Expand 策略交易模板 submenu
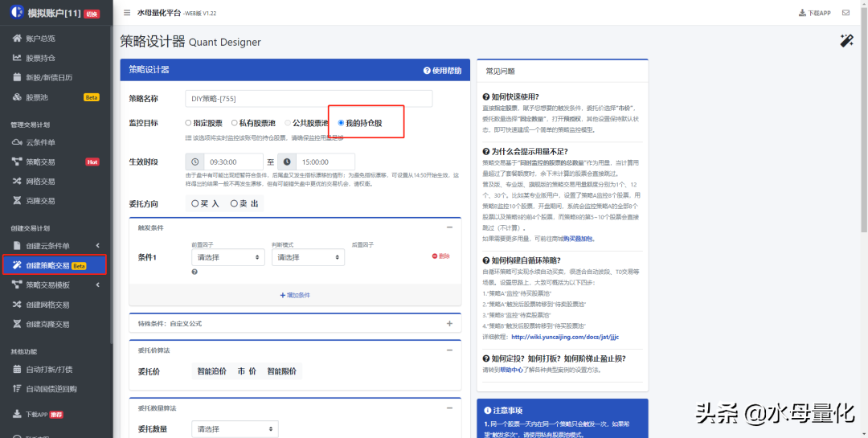Viewport: 868px width, 438px height. (97, 285)
